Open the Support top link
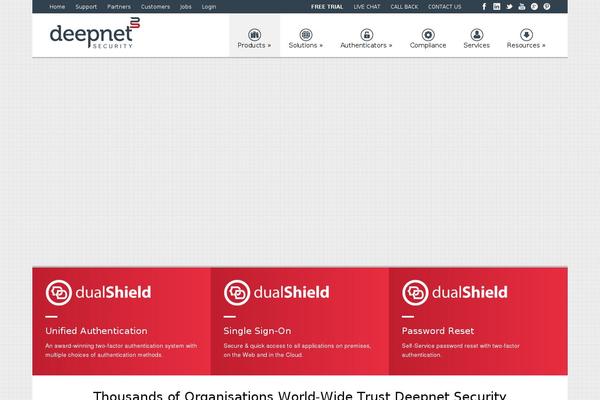Viewport: 600px width, 400px height. tap(86, 7)
